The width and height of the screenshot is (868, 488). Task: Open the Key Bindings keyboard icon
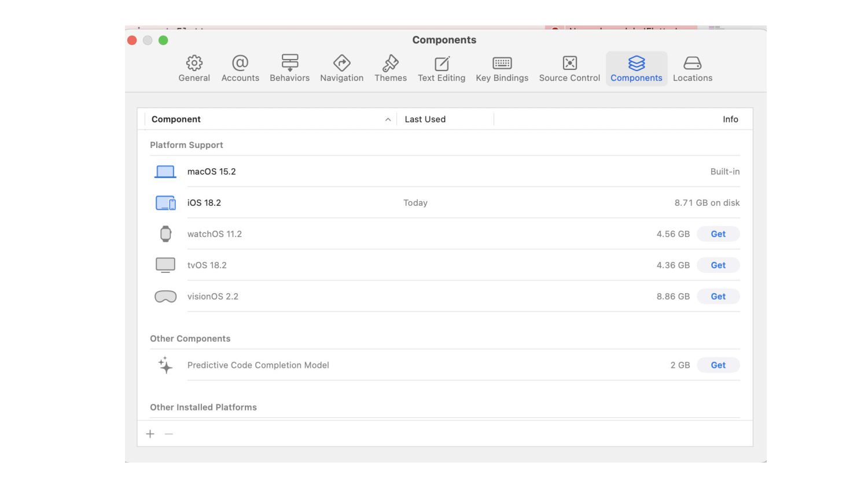coord(502,63)
